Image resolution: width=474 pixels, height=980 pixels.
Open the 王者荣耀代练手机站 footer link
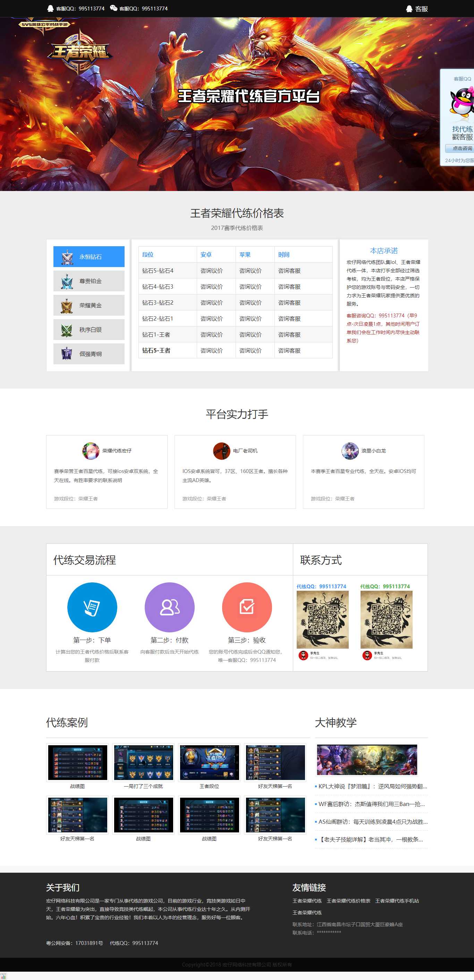coord(397,901)
